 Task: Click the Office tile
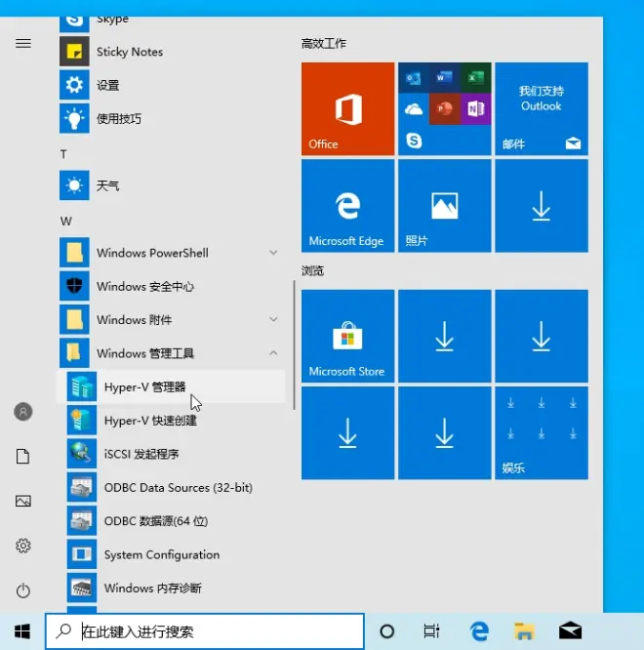[x=347, y=109]
